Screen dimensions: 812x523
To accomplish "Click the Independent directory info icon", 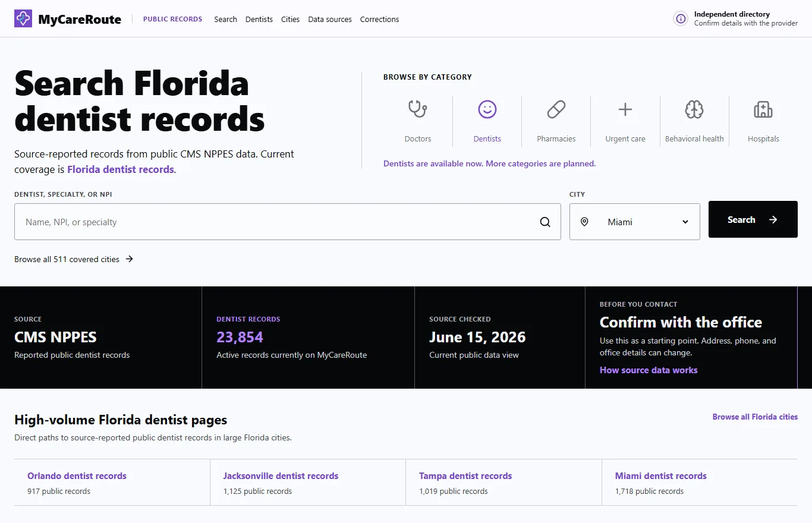I will pos(681,18).
